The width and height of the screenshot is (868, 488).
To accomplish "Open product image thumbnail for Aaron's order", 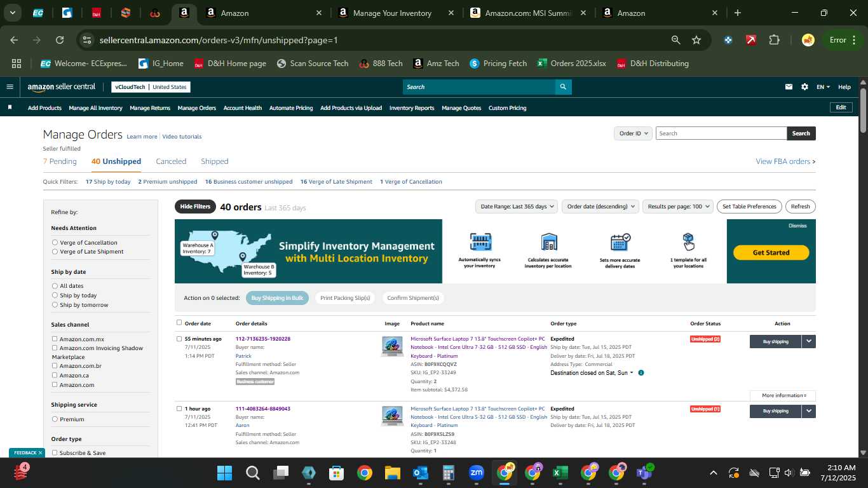I will [x=392, y=416].
